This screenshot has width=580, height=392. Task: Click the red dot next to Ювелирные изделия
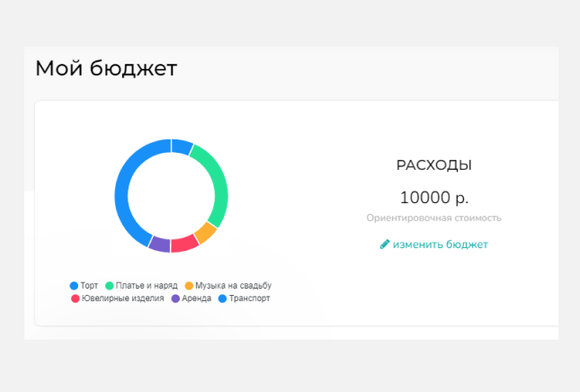(75, 298)
